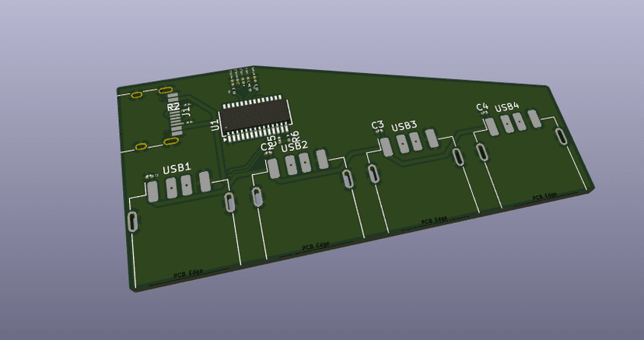Select the USB1 silkscreen label
The width and height of the screenshot is (644, 340).
[177, 168]
